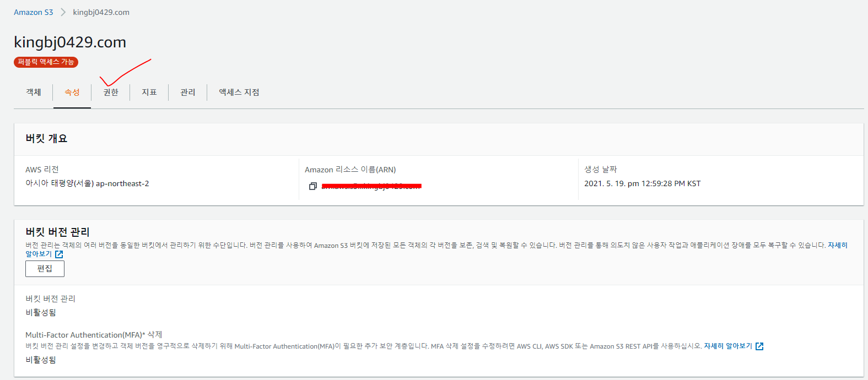The image size is (868, 380).
Task: Open the 권한 tab
Action: click(111, 92)
